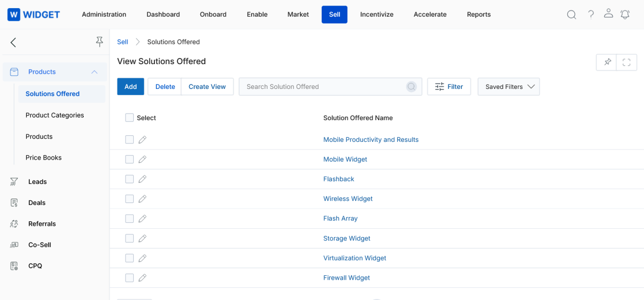
Task: Open the Flashback solution link
Action: click(x=338, y=179)
